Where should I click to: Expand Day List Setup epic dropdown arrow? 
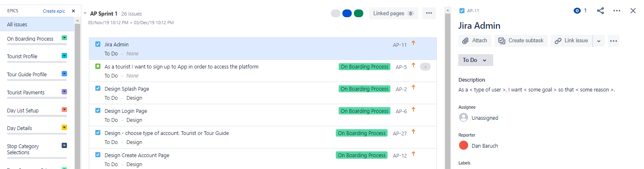[x=64, y=110]
